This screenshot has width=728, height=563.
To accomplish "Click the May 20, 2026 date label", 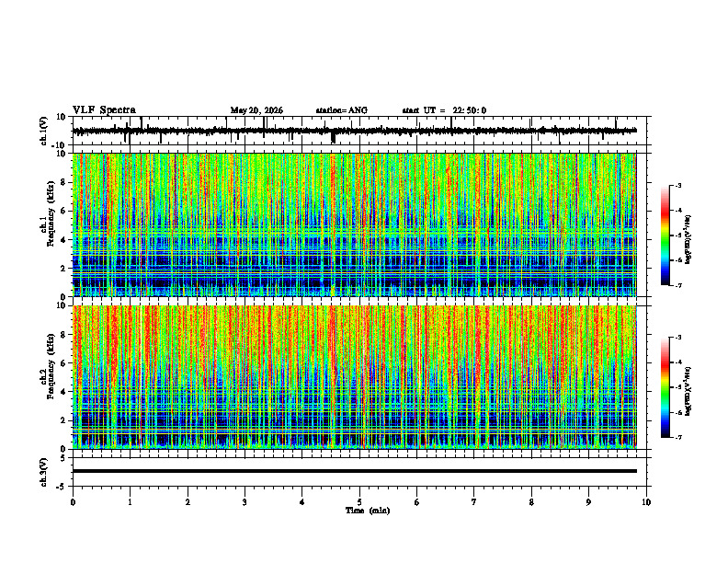I will pyautogui.click(x=256, y=110).
